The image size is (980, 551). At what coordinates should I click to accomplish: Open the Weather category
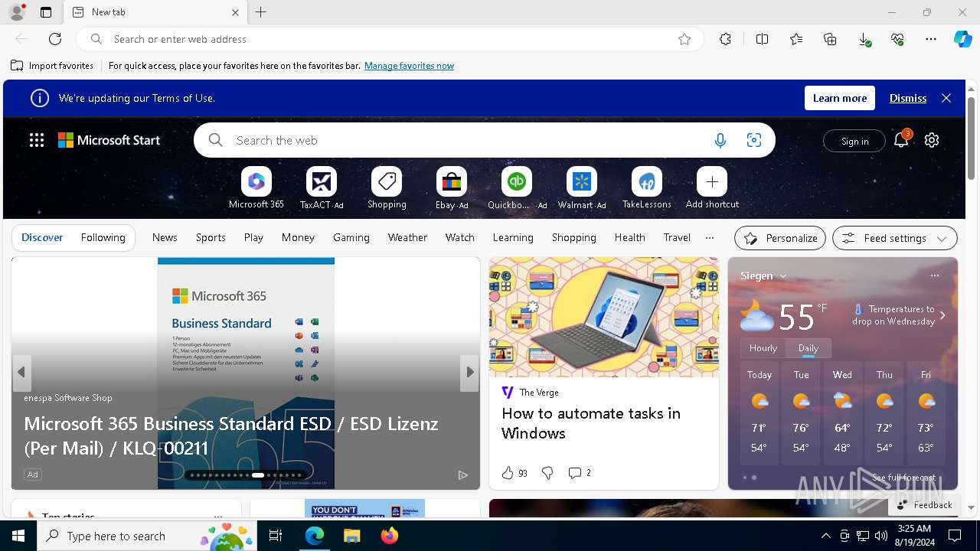[x=407, y=238]
